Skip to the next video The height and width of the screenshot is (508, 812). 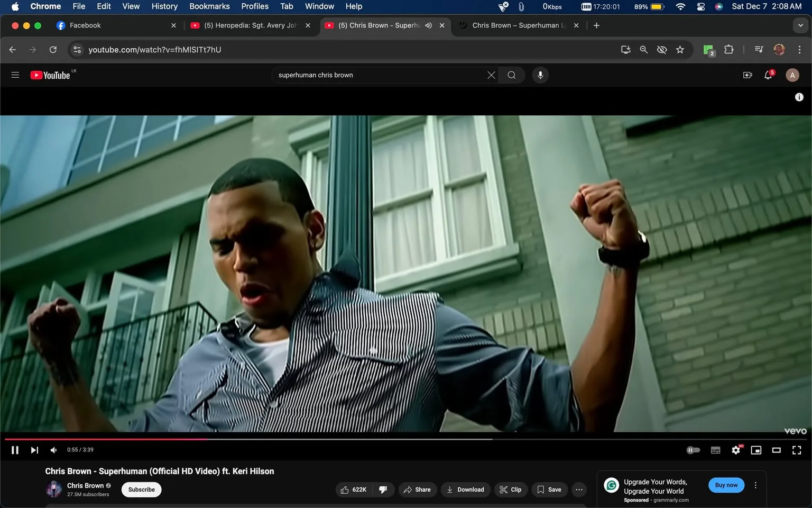[x=34, y=450]
